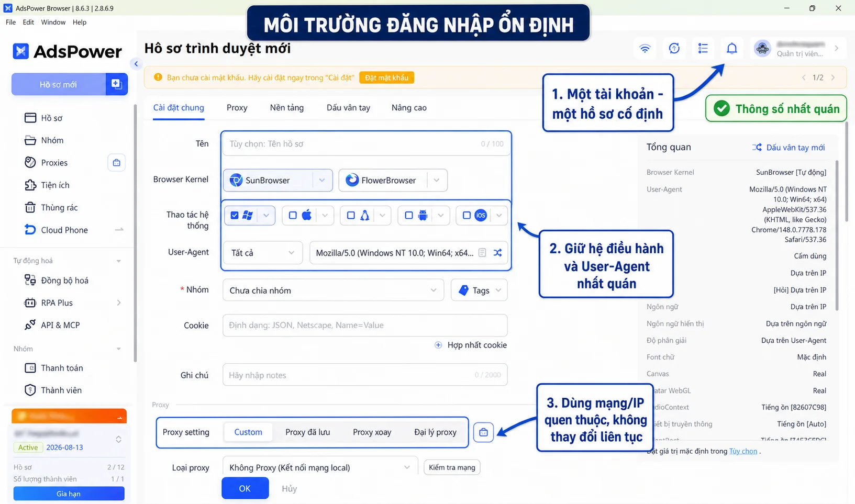Expand Android version dropdown
The image size is (855, 504).
tap(441, 215)
